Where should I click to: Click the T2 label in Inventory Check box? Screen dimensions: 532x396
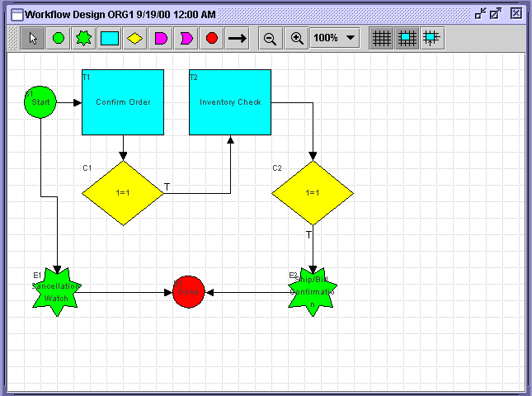pos(193,78)
